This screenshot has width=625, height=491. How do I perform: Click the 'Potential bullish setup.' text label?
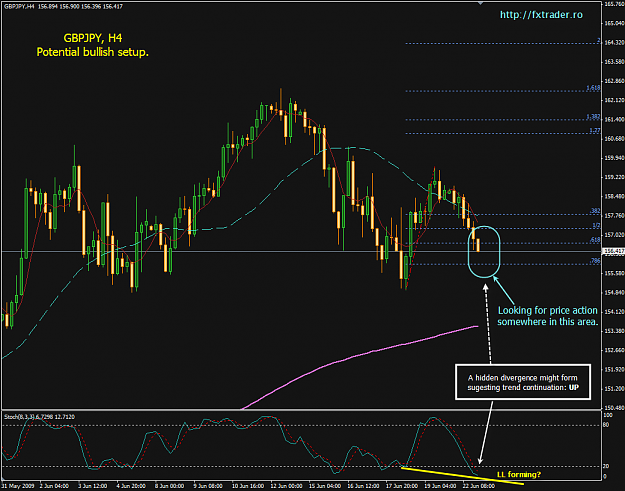click(92, 52)
